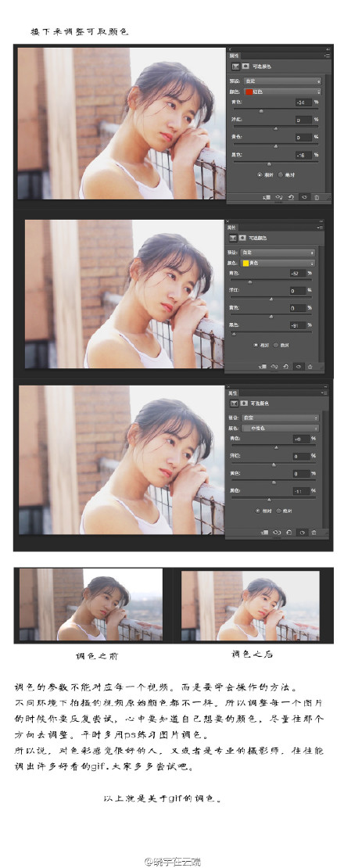Click cyan slider handle in Red panel
Viewport: 344px width, 868px height.
pyautogui.click(x=261, y=111)
